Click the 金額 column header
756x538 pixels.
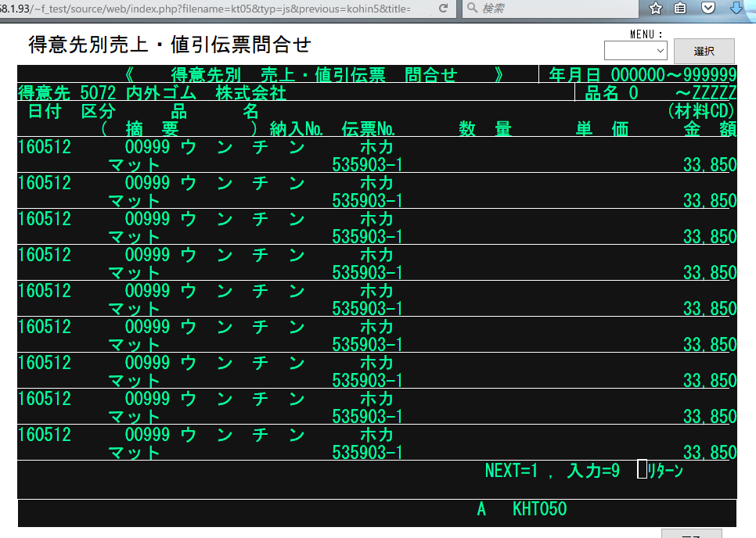709,129
